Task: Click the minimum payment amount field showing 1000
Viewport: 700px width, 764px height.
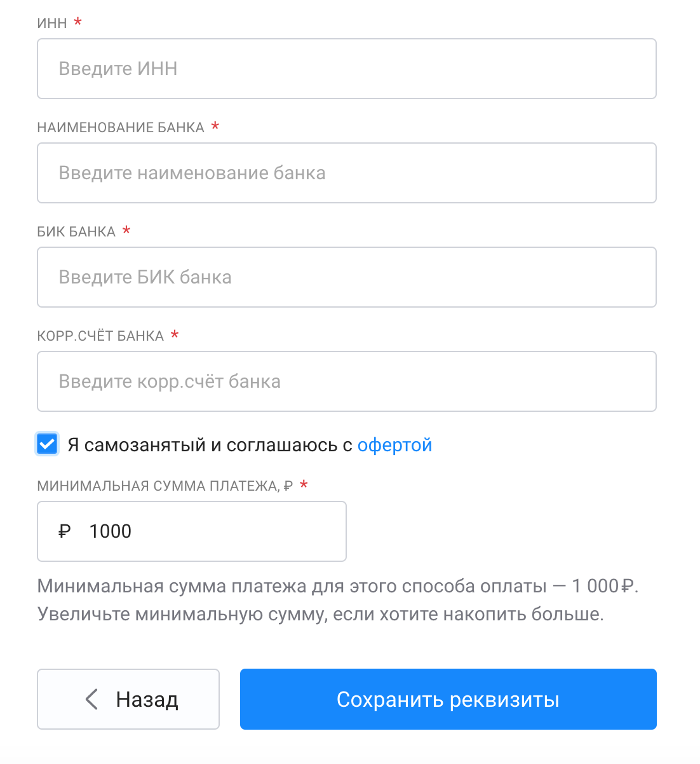Action: (x=192, y=531)
